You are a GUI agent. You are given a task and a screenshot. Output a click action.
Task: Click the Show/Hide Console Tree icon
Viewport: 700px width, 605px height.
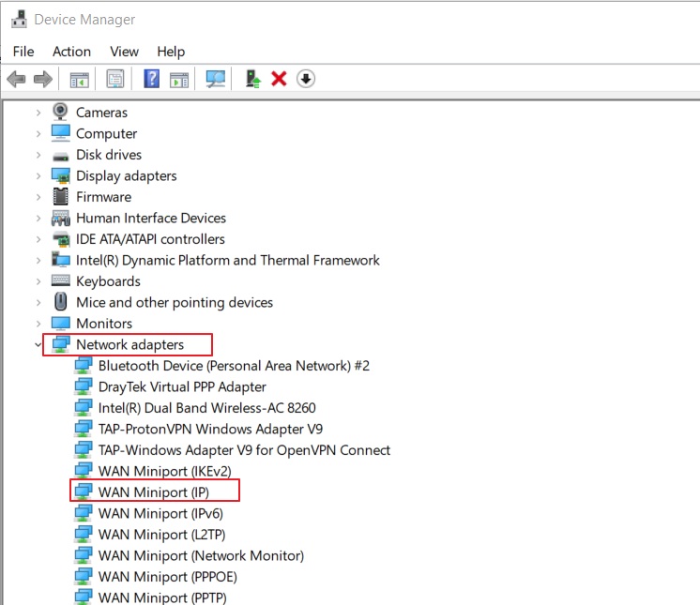click(x=80, y=79)
